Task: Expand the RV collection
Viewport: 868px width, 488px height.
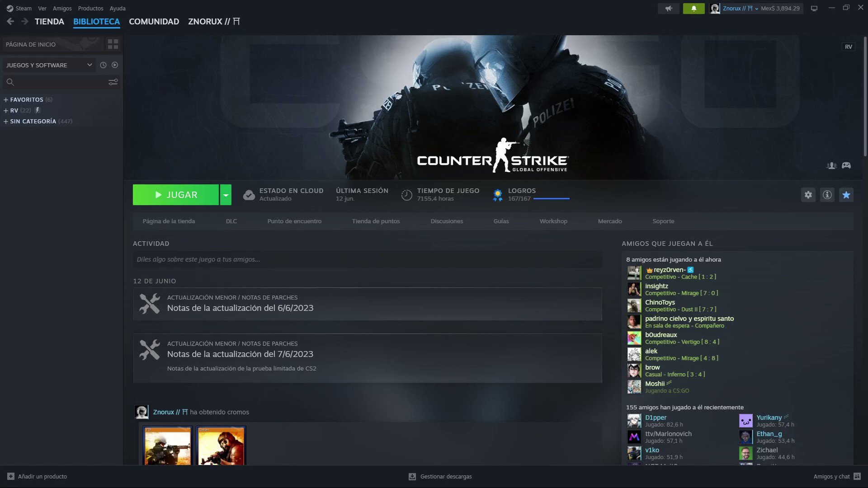Action: click(6, 110)
